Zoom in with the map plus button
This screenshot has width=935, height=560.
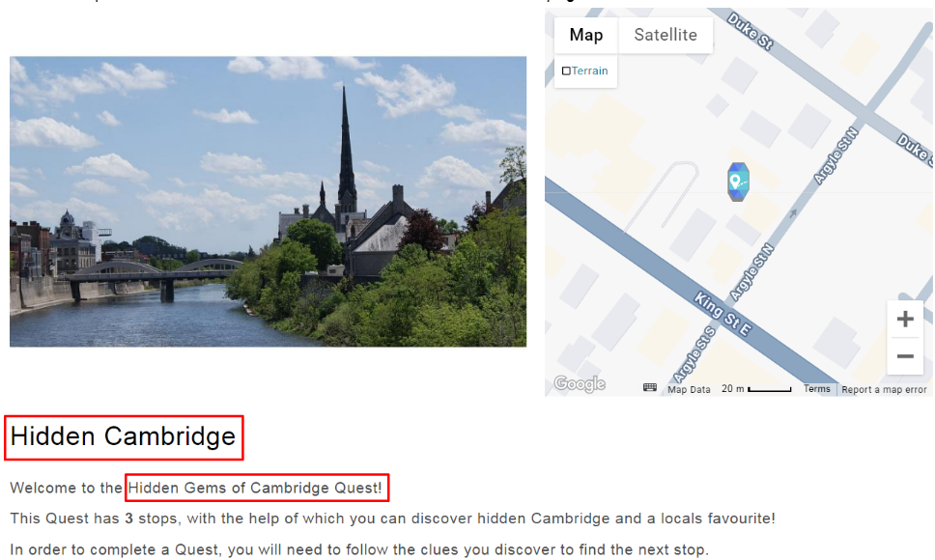click(x=905, y=319)
